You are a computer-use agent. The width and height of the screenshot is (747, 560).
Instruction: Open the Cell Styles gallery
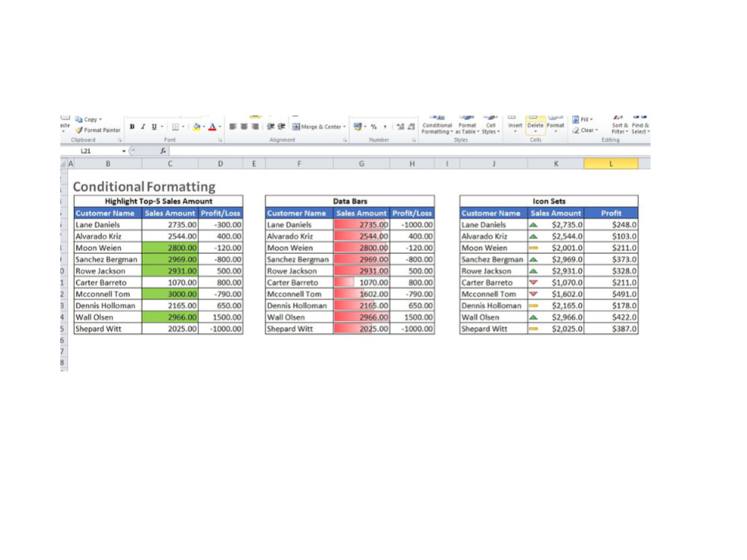coord(491,125)
